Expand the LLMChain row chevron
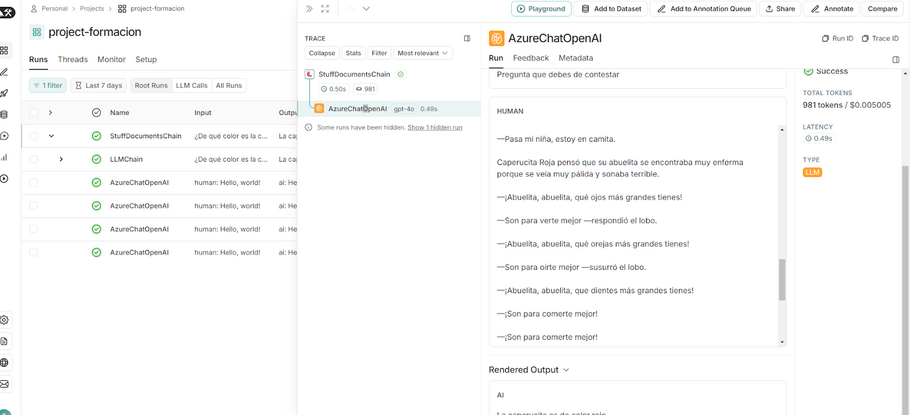The height and width of the screenshot is (415, 910). [61, 159]
